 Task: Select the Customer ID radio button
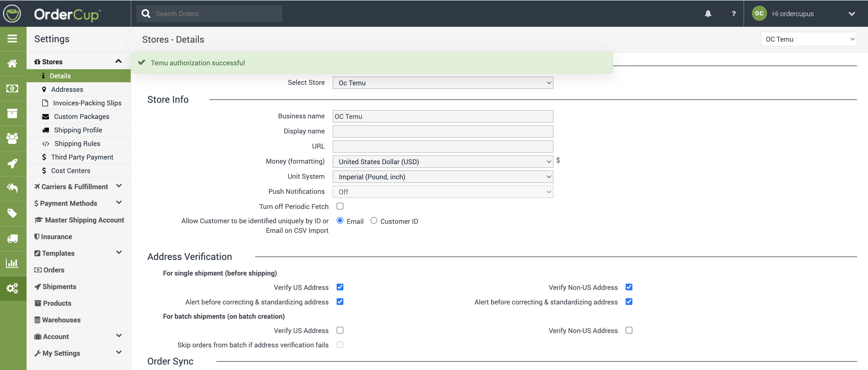click(x=374, y=221)
